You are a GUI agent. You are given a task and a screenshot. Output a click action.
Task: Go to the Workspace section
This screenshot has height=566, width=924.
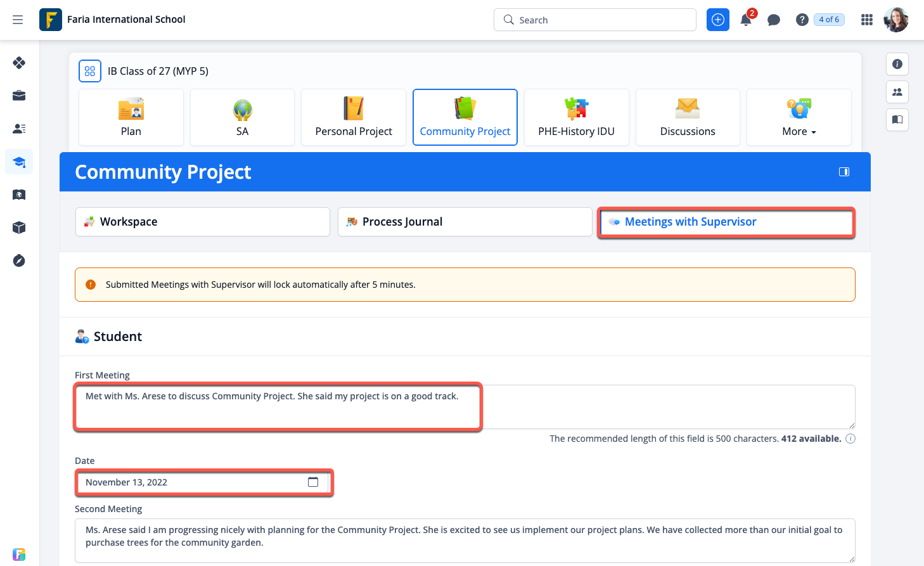[x=202, y=222]
